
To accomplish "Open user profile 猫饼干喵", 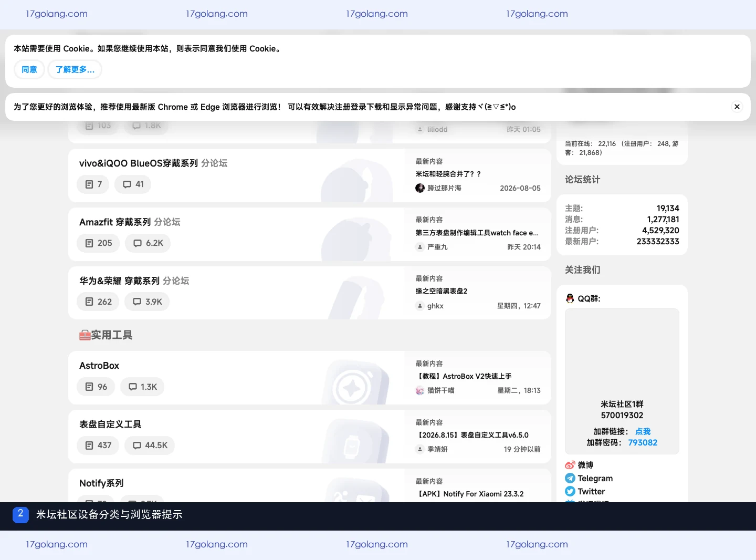I will tap(441, 390).
